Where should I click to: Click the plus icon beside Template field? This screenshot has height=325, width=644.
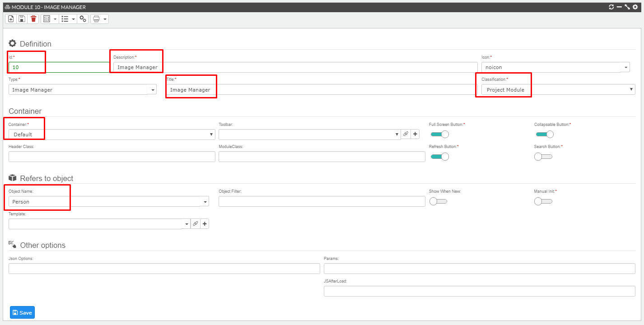[204, 223]
